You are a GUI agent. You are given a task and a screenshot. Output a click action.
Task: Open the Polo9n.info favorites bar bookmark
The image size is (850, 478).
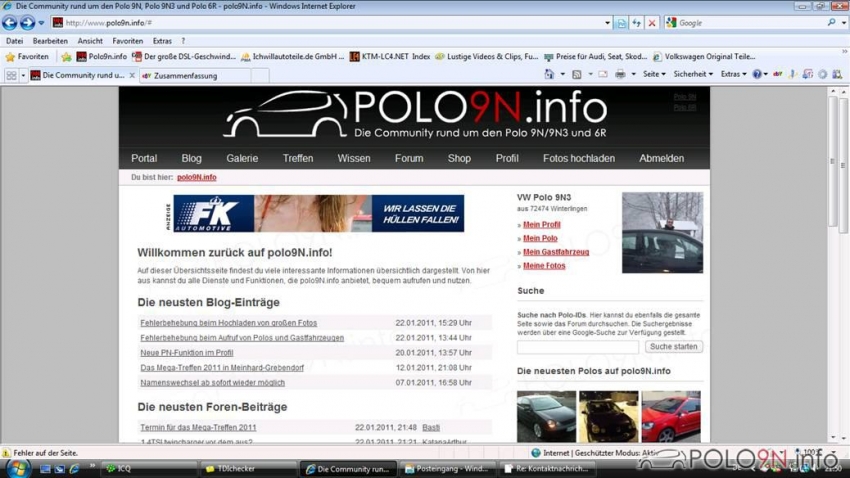tap(101, 56)
